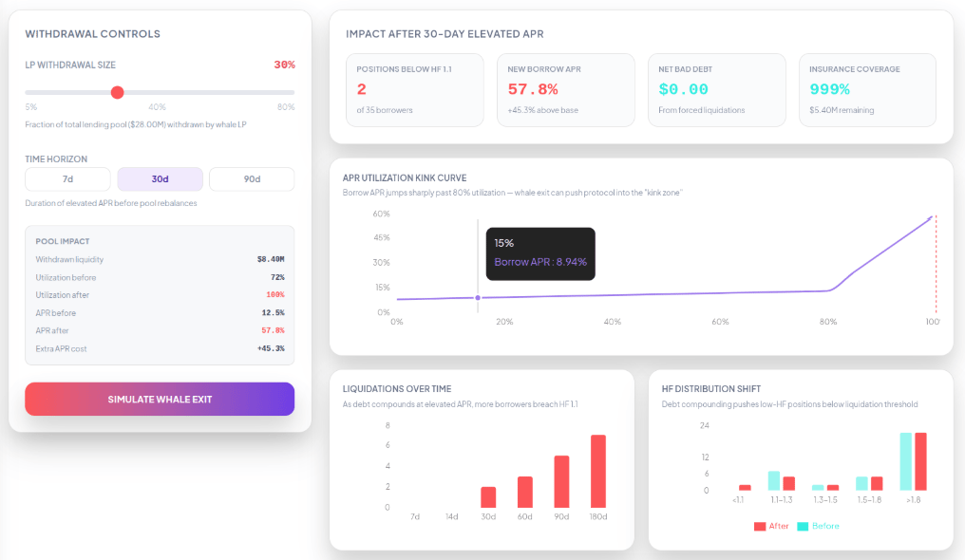Click the HF Distribution Shift title
Viewport: 965px width, 560px height.
point(710,389)
